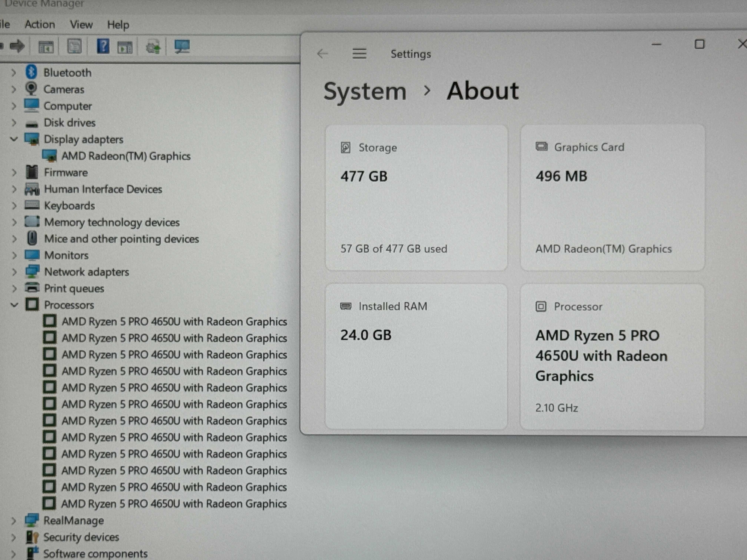747x560 pixels.
Task: Click the Processors category icon
Action: (32, 304)
